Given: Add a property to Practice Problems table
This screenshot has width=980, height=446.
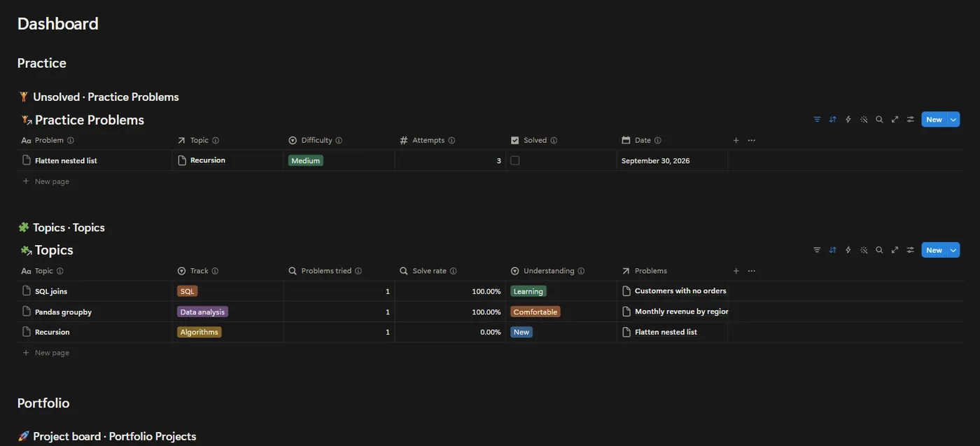Looking at the screenshot, I should click(736, 141).
